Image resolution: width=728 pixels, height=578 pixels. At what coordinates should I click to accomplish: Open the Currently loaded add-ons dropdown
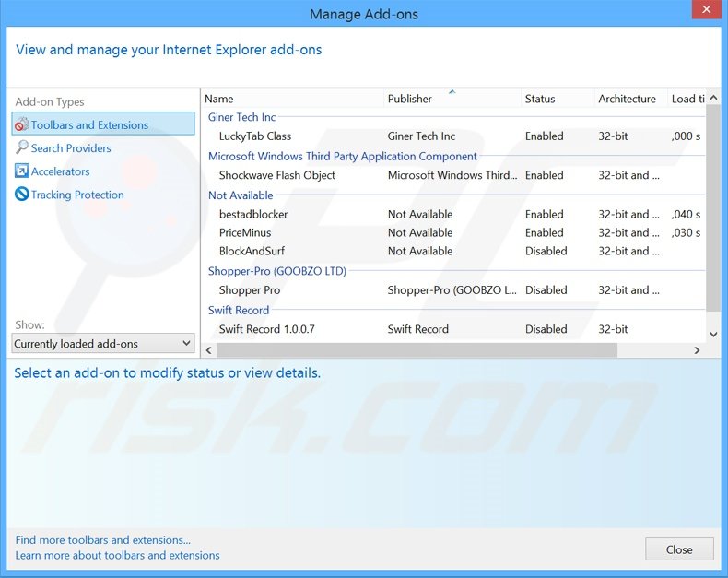[103, 344]
